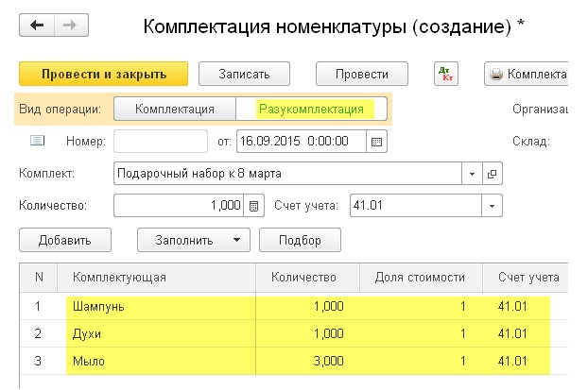Go forward with the right arrow button
588x390 pixels.
click(x=71, y=25)
